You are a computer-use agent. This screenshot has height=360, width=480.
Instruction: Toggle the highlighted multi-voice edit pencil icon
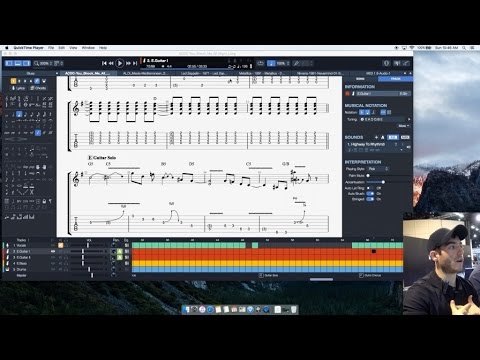pos(37,81)
